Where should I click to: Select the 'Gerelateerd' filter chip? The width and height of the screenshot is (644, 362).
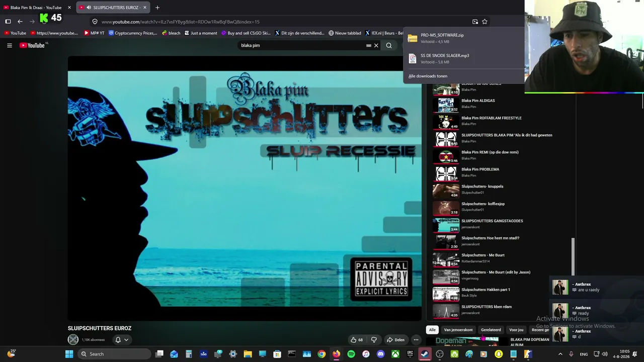click(491, 330)
